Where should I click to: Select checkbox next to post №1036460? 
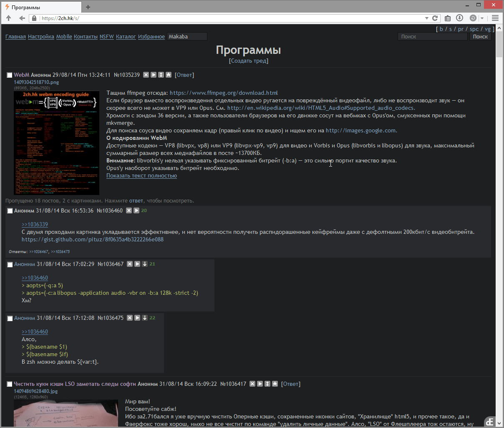coord(10,211)
